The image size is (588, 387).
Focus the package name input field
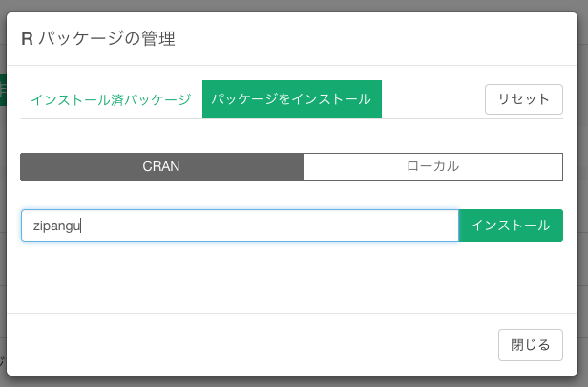[x=240, y=226]
